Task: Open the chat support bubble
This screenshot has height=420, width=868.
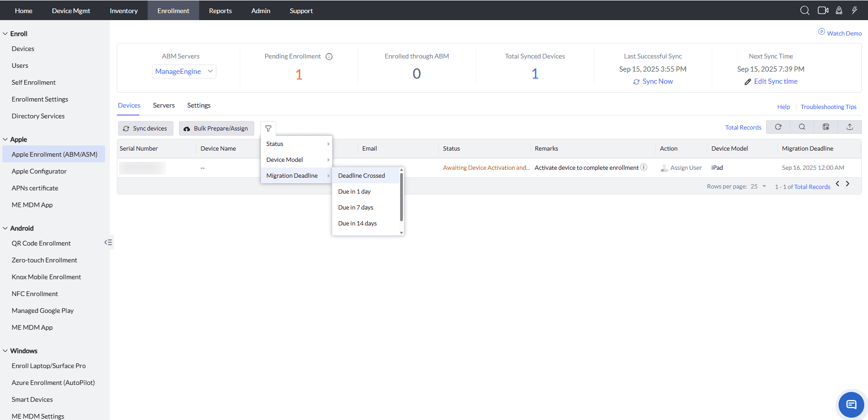Action: pos(851,405)
